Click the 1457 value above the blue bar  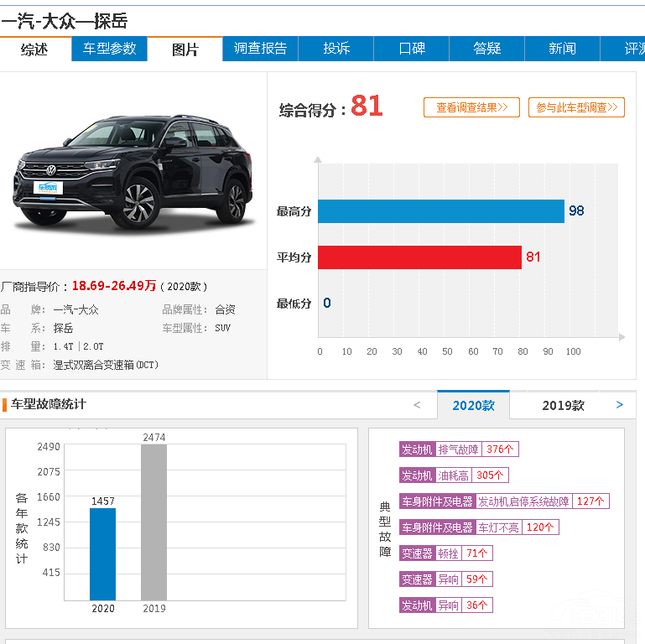click(103, 501)
